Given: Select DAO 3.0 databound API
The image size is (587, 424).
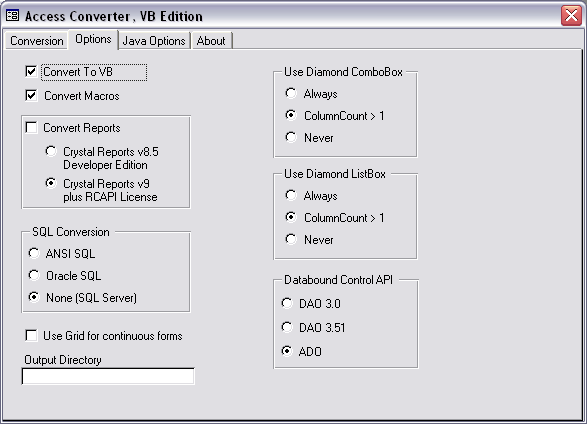Looking at the screenshot, I should pos(287,303).
